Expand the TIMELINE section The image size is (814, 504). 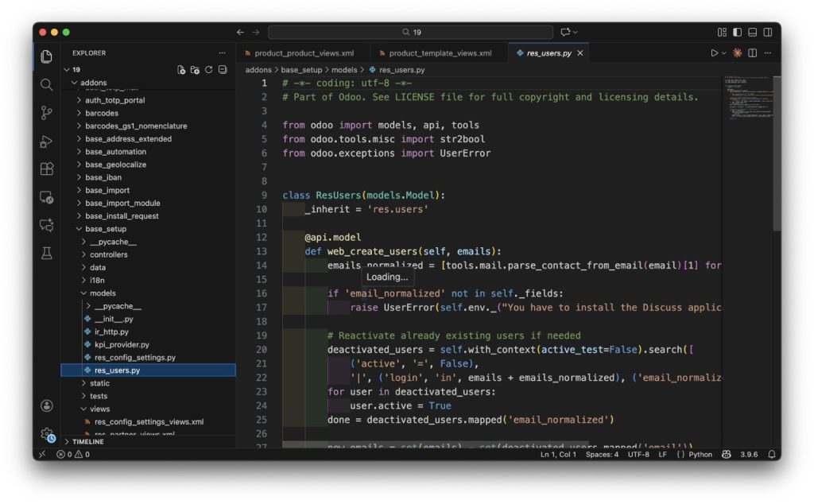[87, 441]
